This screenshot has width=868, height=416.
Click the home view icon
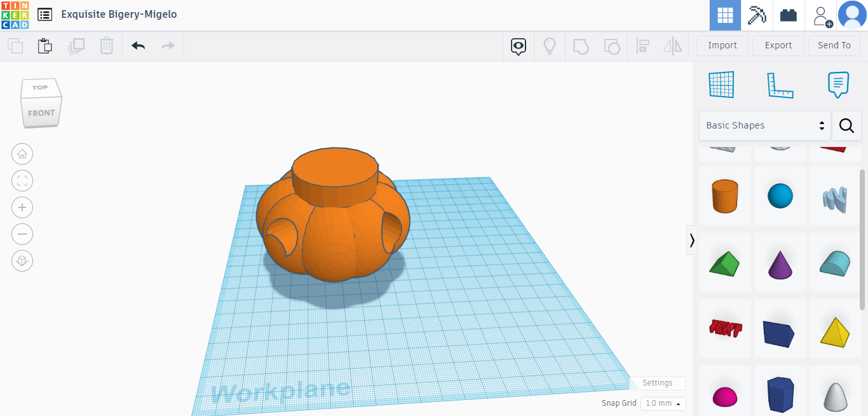pyautogui.click(x=22, y=154)
